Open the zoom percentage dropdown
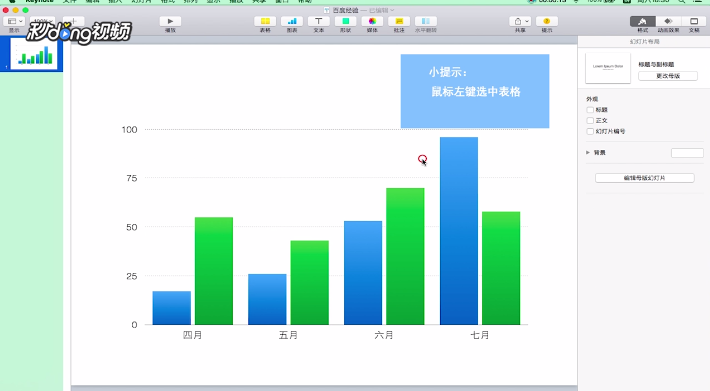This screenshot has width=710, height=391. click(x=43, y=21)
